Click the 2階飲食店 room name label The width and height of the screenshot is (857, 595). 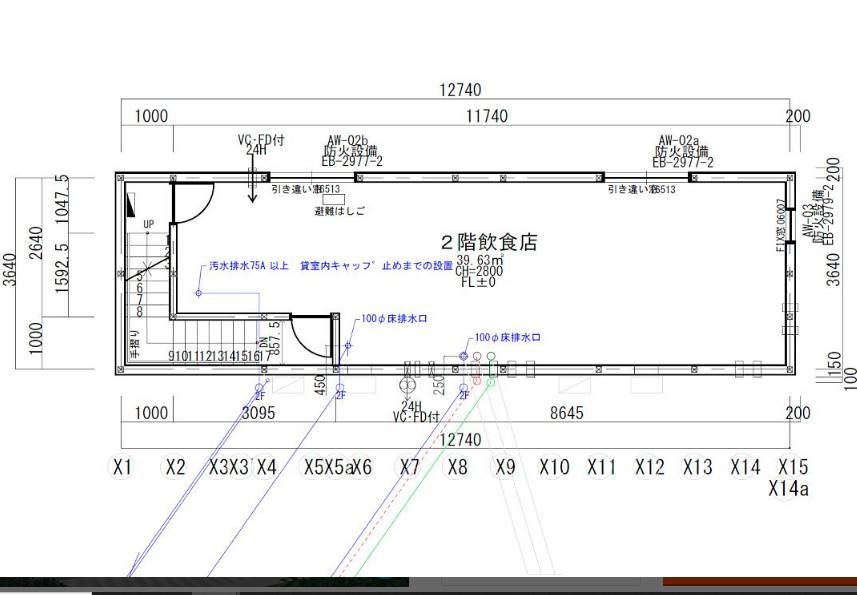(x=489, y=242)
